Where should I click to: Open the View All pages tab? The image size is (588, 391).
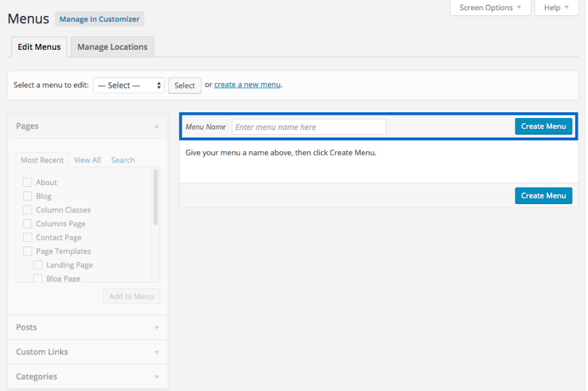(x=87, y=160)
